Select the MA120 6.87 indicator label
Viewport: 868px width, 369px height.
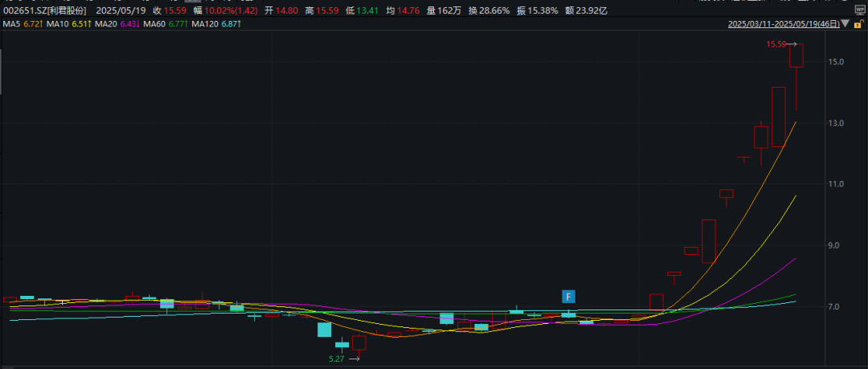click(x=216, y=24)
